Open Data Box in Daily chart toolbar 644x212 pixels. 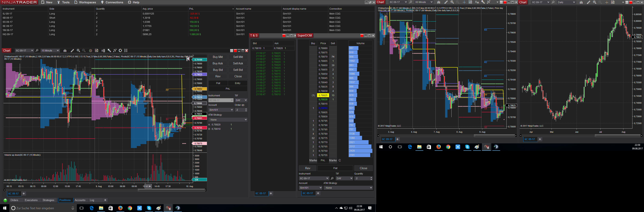pyautogui.click(x=613, y=2)
